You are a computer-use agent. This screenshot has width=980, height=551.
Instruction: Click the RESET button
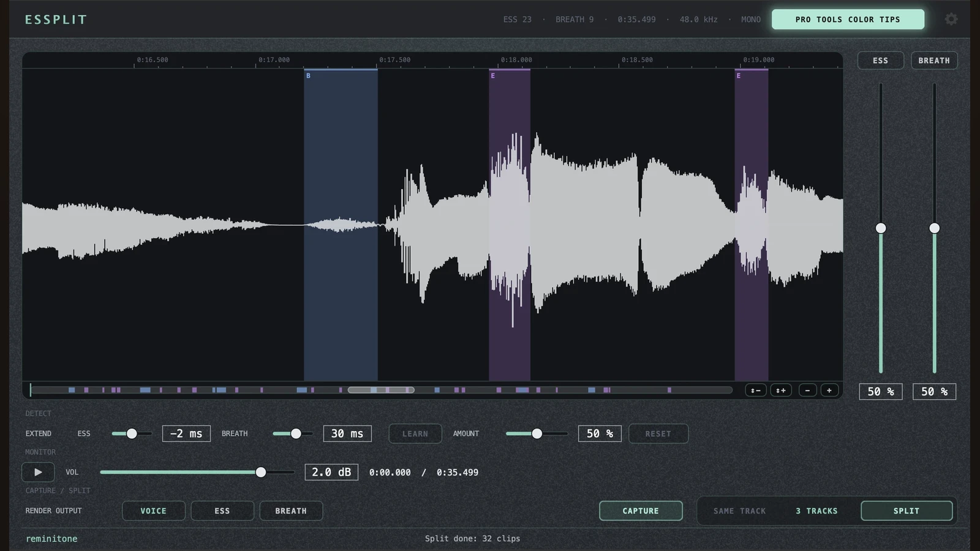coord(658,433)
